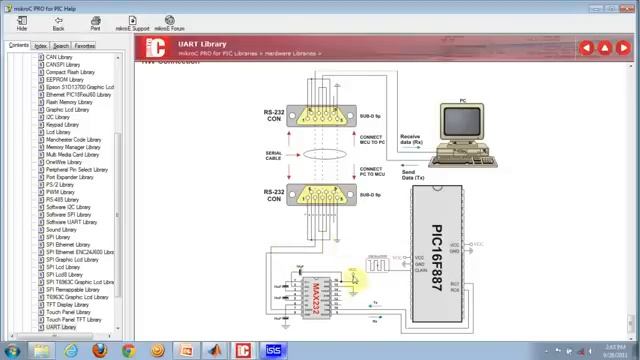Open Internet Explorer from taskbar
Viewport: 640px width, 360px height.
point(71,351)
